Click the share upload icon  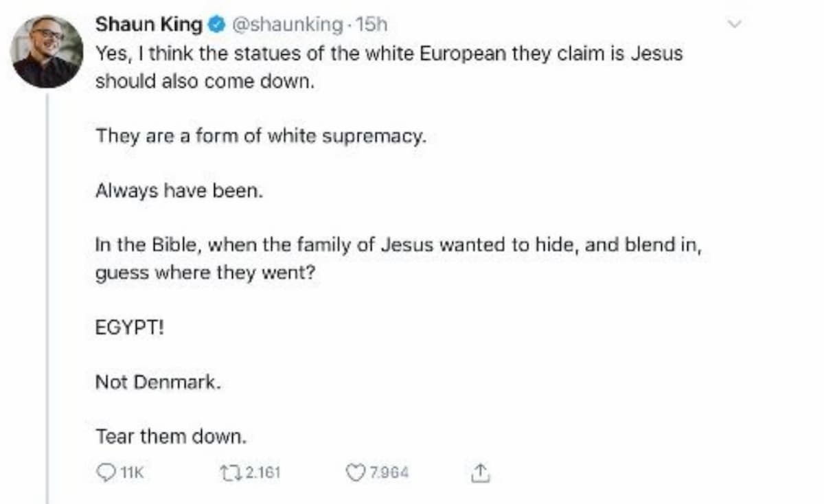481,472
